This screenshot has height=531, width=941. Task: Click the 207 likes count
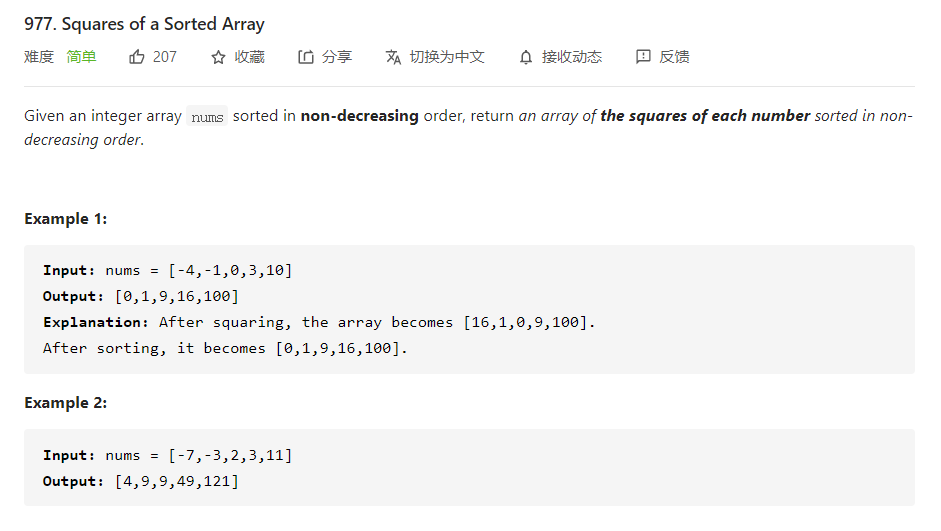click(165, 57)
